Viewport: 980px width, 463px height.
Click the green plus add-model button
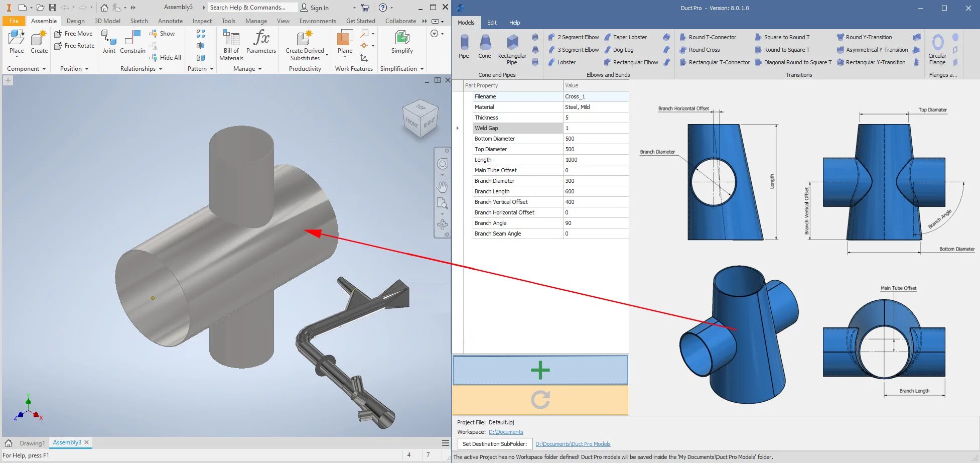pyautogui.click(x=540, y=370)
